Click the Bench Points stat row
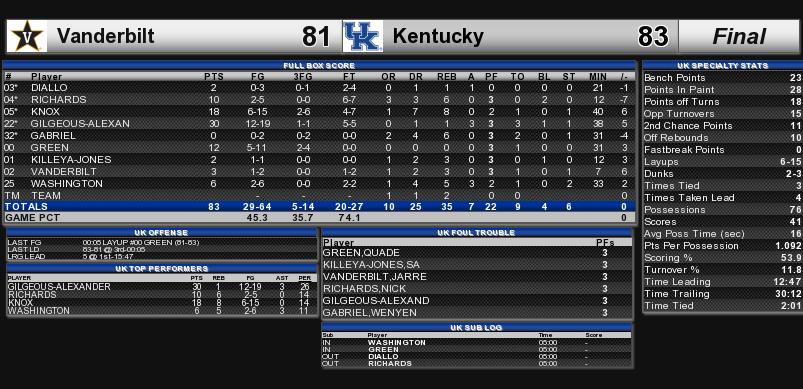The image size is (803, 389). point(723,78)
